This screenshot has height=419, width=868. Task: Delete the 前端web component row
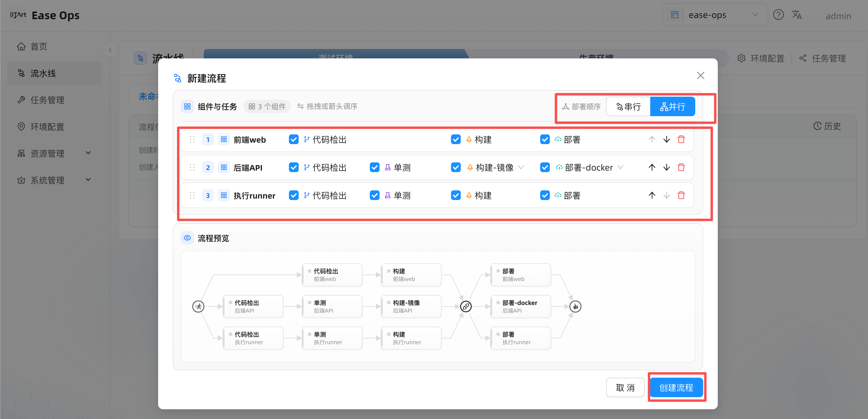point(681,140)
